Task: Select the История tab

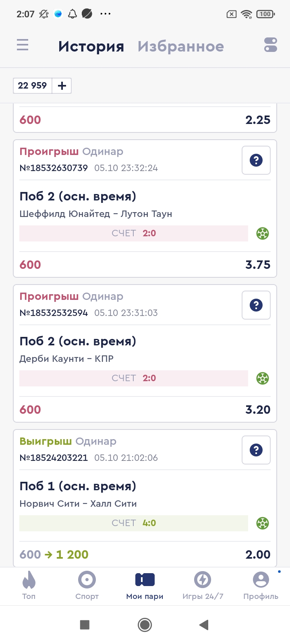Action: coord(91,47)
